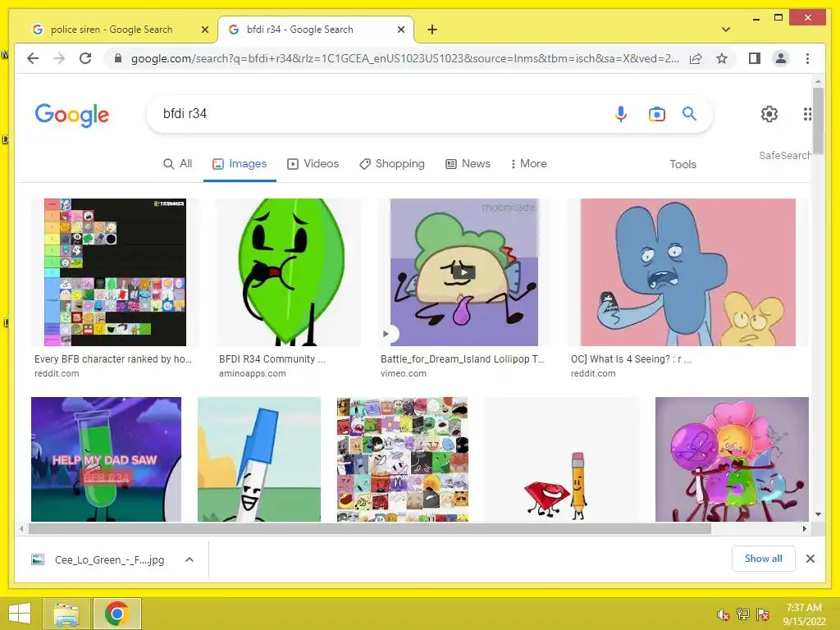Submit search with the magnifier icon
Viewport: 840px width, 630px height.
tap(689, 113)
